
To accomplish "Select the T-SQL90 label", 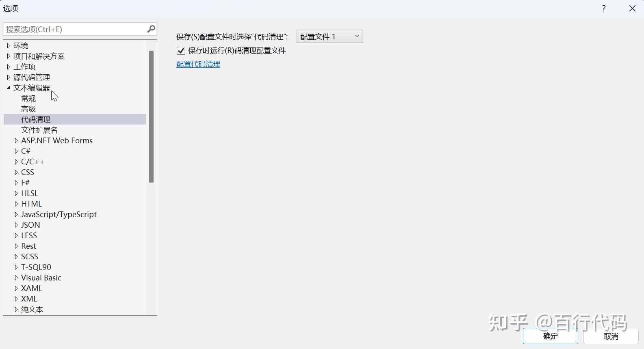I will 36,267.
